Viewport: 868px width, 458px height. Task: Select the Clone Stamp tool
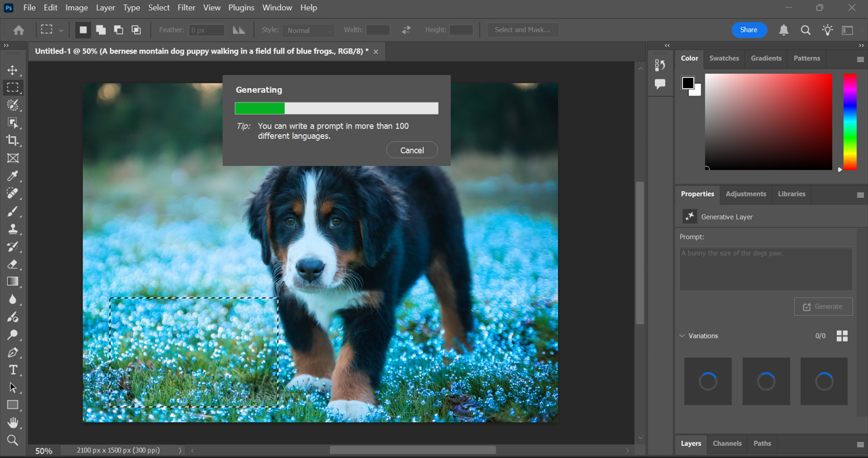point(13,229)
